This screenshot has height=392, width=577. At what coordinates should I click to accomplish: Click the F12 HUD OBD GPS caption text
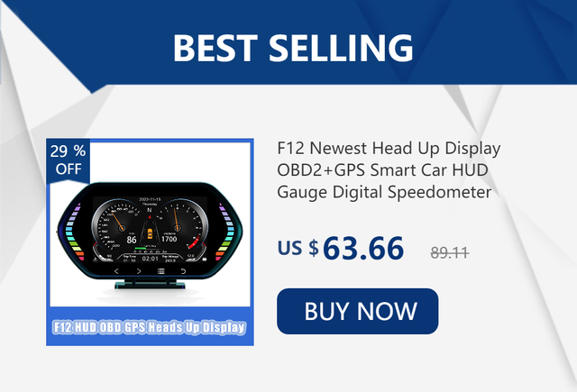click(150, 327)
